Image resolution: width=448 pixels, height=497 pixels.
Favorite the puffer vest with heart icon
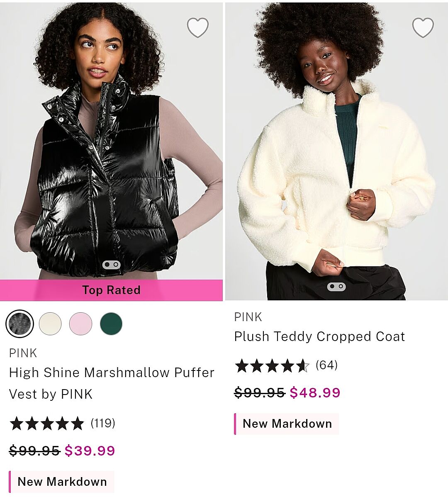click(x=198, y=27)
